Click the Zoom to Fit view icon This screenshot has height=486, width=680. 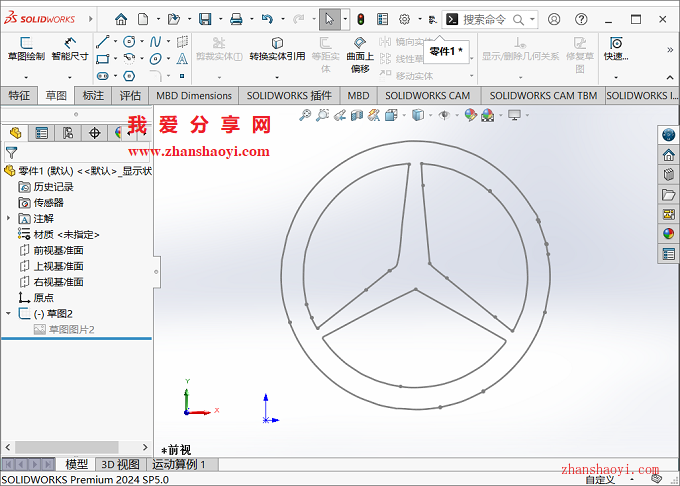(x=307, y=116)
